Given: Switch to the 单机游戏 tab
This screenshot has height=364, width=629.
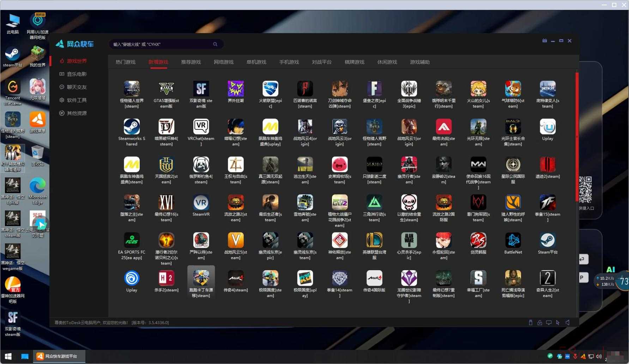Looking at the screenshot, I should tap(256, 62).
